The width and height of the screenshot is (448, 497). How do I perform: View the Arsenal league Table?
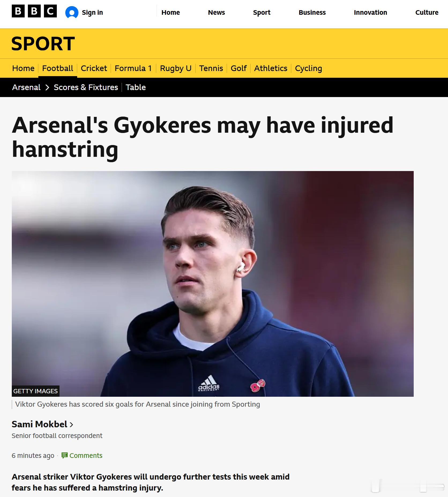tap(136, 87)
